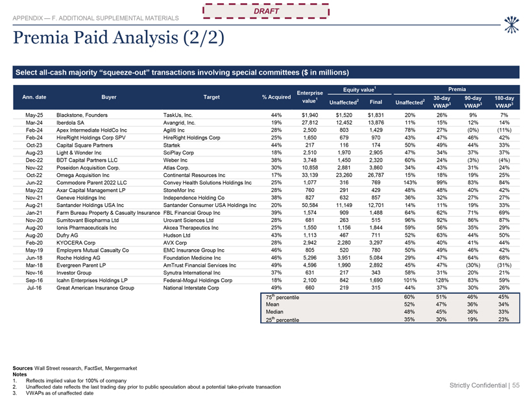Image resolution: width=532 pixels, height=399 pixels.
Task: Click 'BDT Capital Partners LLC' cell
Action: pyautogui.click(x=87, y=160)
